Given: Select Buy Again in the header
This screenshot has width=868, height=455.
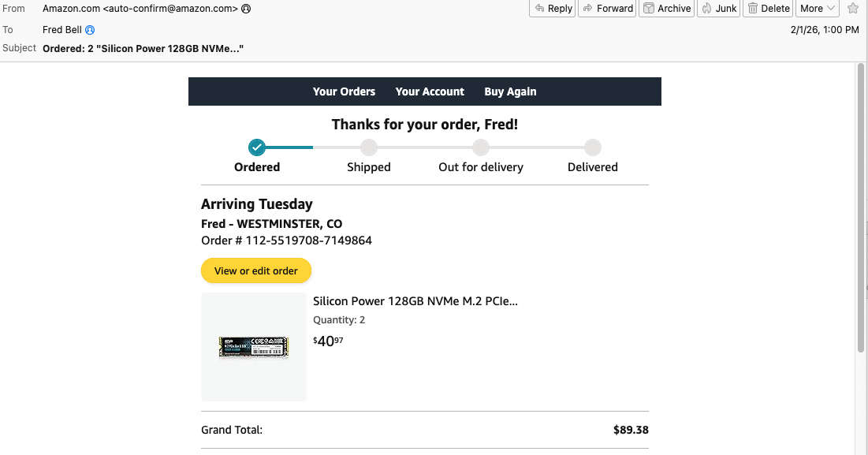Looking at the screenshot, I should [510, 91].
